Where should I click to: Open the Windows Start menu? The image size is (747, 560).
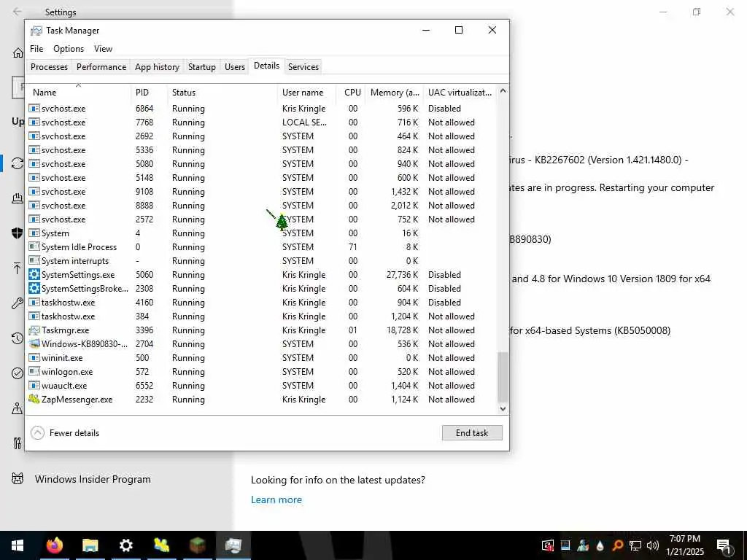click(18, 545)
